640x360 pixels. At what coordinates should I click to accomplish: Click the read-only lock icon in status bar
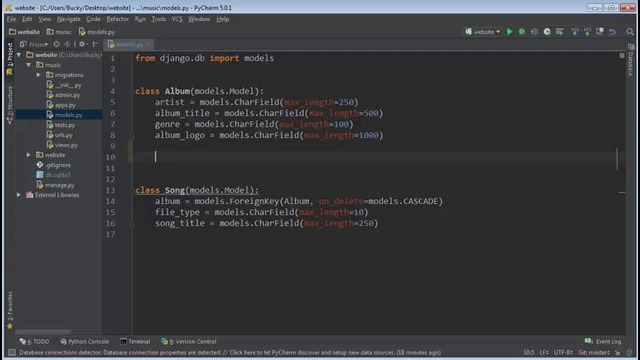tap(618, 352)
